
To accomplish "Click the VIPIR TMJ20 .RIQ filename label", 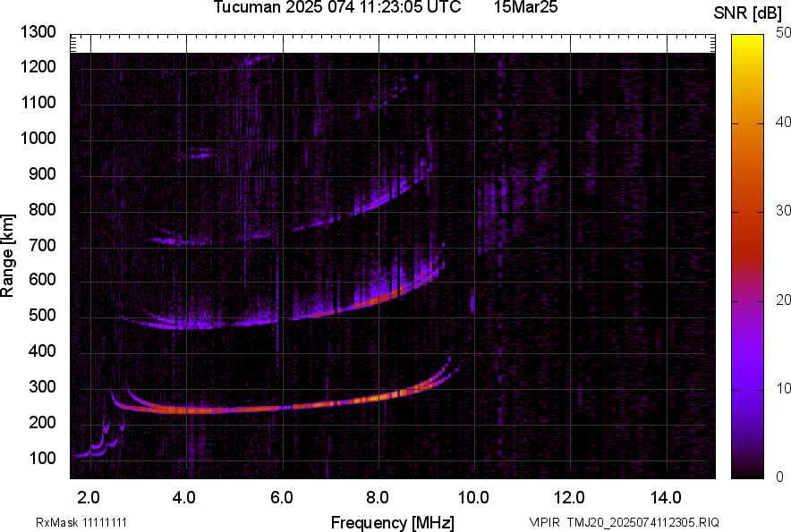I will tap(624, 522).
